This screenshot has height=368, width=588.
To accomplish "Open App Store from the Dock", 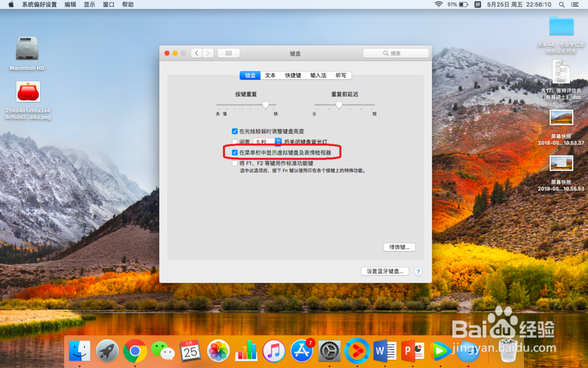I will click(302, 351).
